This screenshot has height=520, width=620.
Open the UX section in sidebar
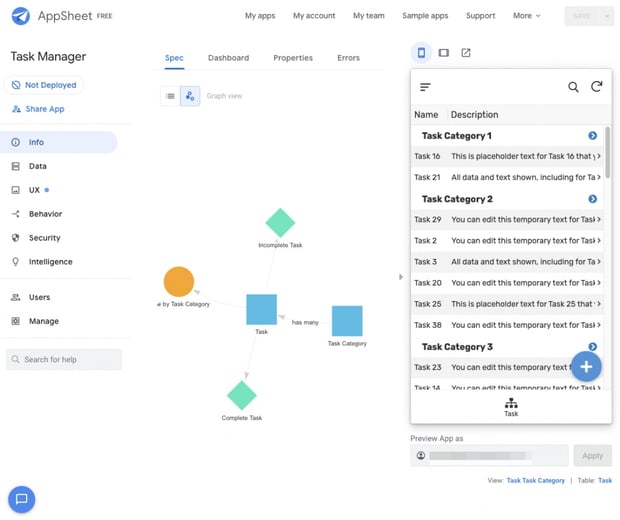(34, 190)
